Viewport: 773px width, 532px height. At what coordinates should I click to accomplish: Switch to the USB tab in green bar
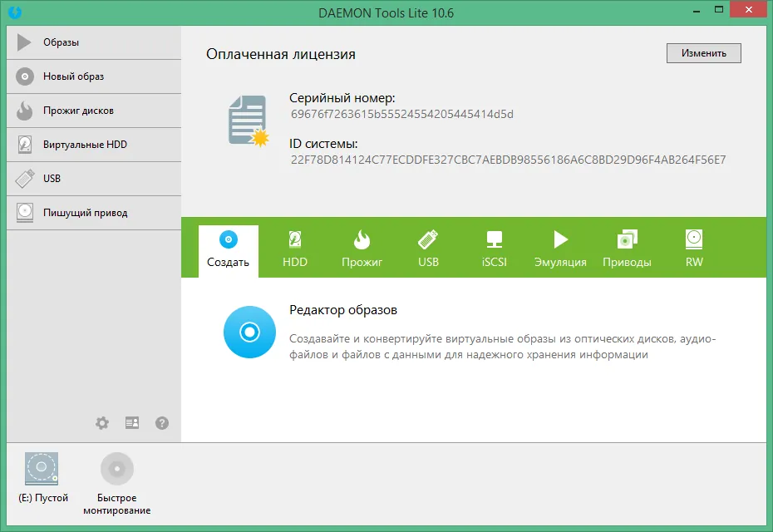coord(428,249)
